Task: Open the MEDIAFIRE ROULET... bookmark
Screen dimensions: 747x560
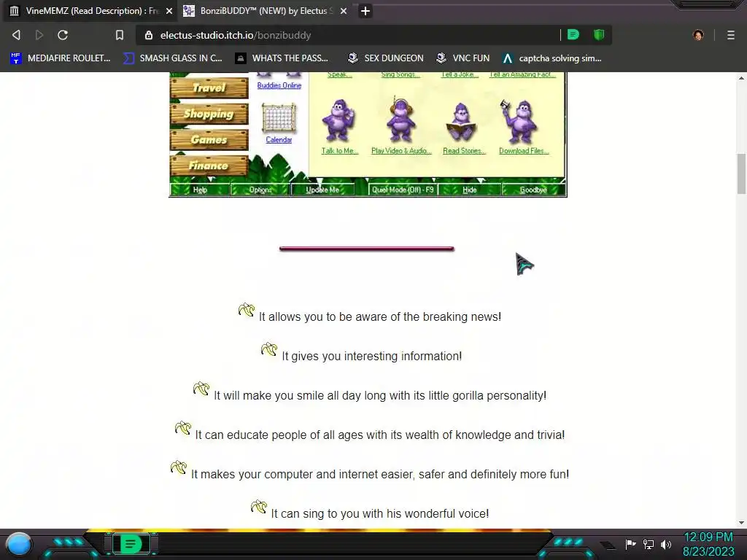Action: 61,58
